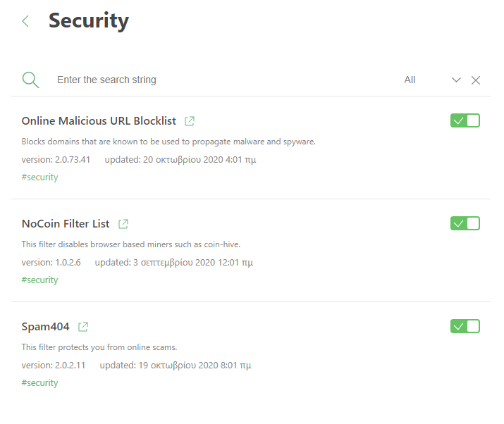Open the All filter selector
This screenshot has width=504, height=424.
tap(410, 80)
